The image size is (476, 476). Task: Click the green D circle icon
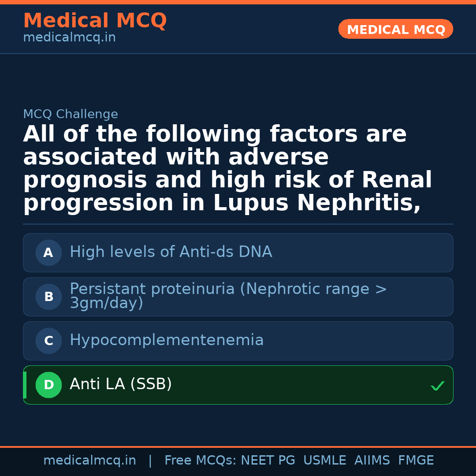pyautogui.click(x=48, y=385)
